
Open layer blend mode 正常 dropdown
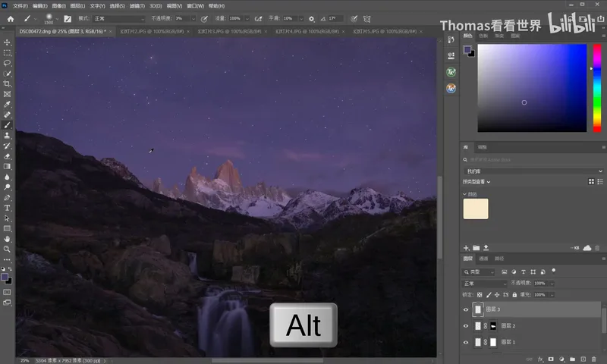point(485,284)
